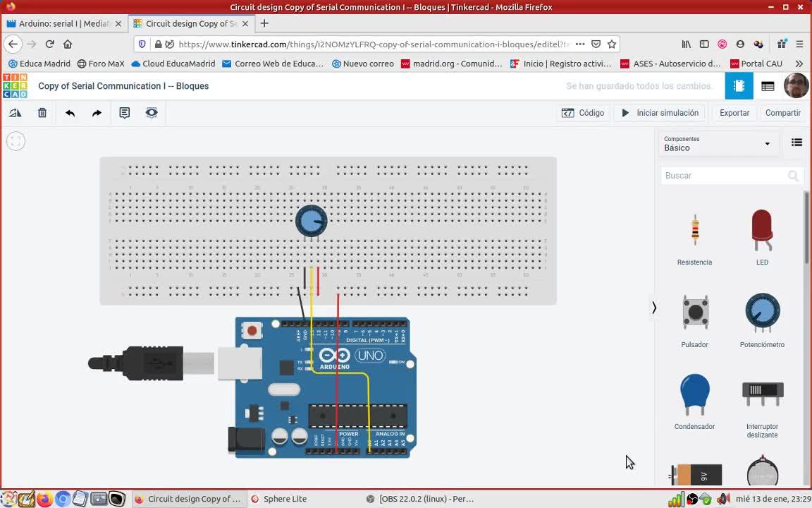Switch to the Arduino serial tab
Image resolution: width=812 pixels, height=508 pixels.
[63, 23]
